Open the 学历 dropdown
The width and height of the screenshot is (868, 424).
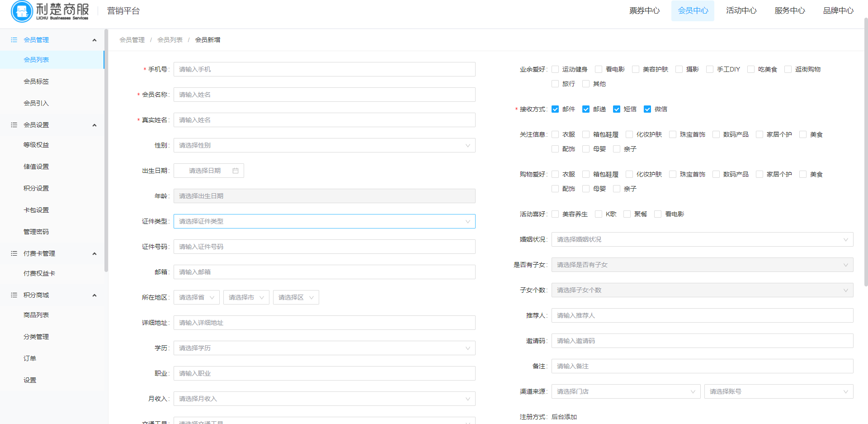(x=325, y=348)
